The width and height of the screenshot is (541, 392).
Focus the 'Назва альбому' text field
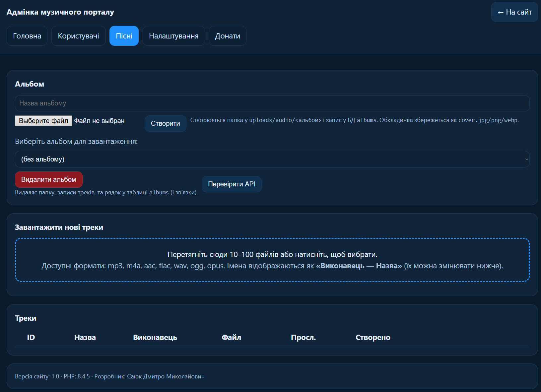point(272,103)
